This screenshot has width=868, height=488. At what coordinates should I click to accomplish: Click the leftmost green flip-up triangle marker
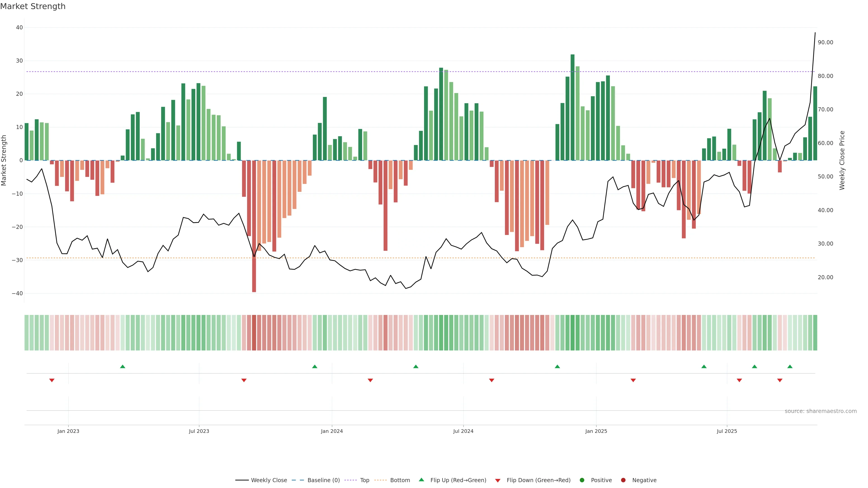[123, 366]
